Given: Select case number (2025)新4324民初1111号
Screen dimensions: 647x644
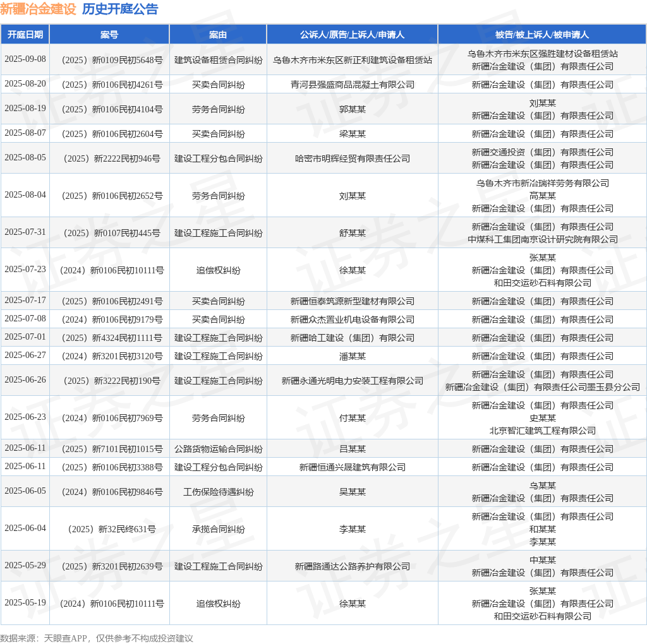Looking at the screenshot, I should 112,338.
